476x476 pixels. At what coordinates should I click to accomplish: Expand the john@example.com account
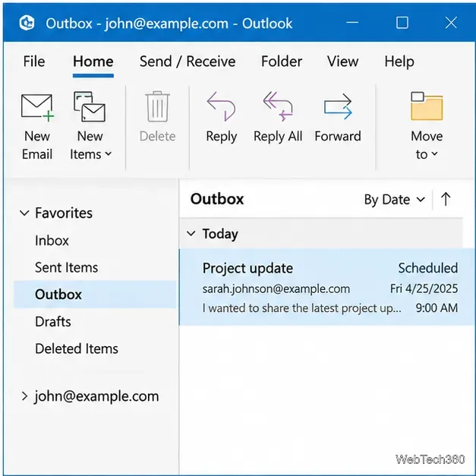pyautogui.click(x=24, y=396)
